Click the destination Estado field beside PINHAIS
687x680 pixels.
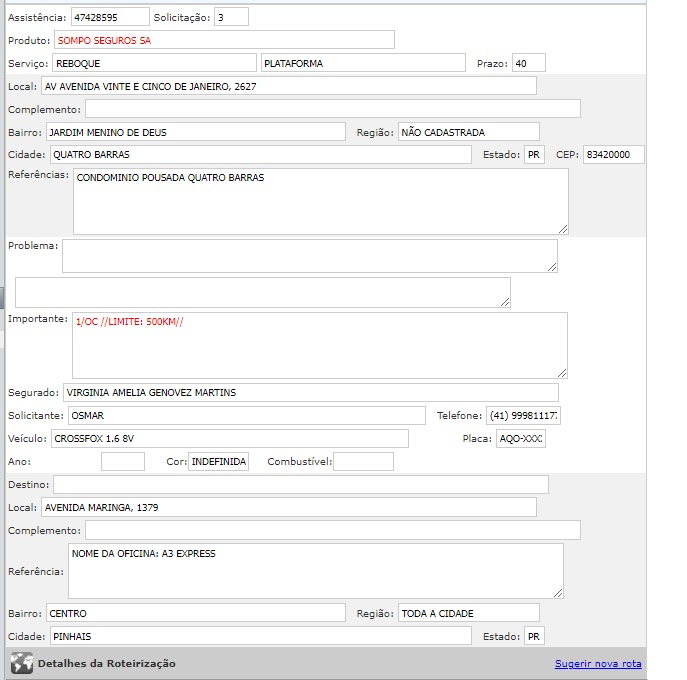tap(534, 636)
